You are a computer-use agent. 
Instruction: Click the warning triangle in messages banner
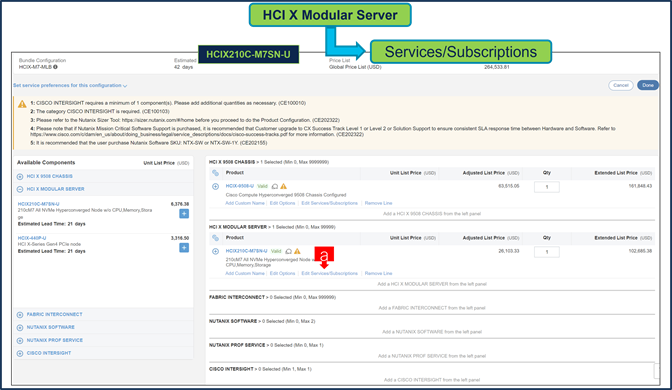click(x=22, y=104)
